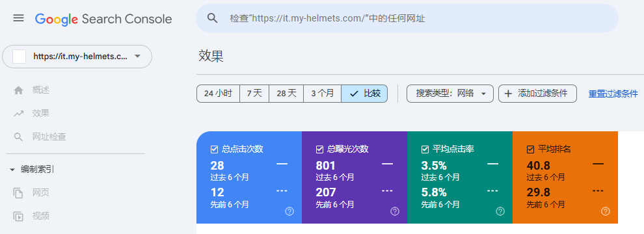Click the 网页 pages icon
Screen dimensions: 644x234
[18, 193]
